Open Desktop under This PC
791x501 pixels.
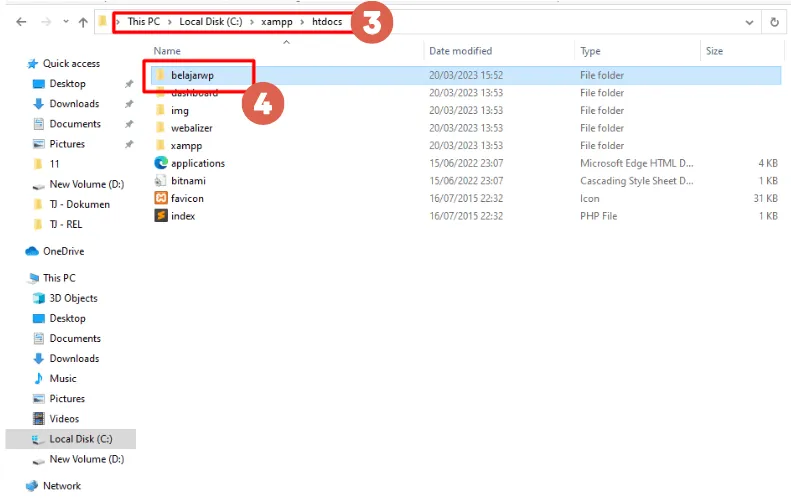tap(68, 318)
